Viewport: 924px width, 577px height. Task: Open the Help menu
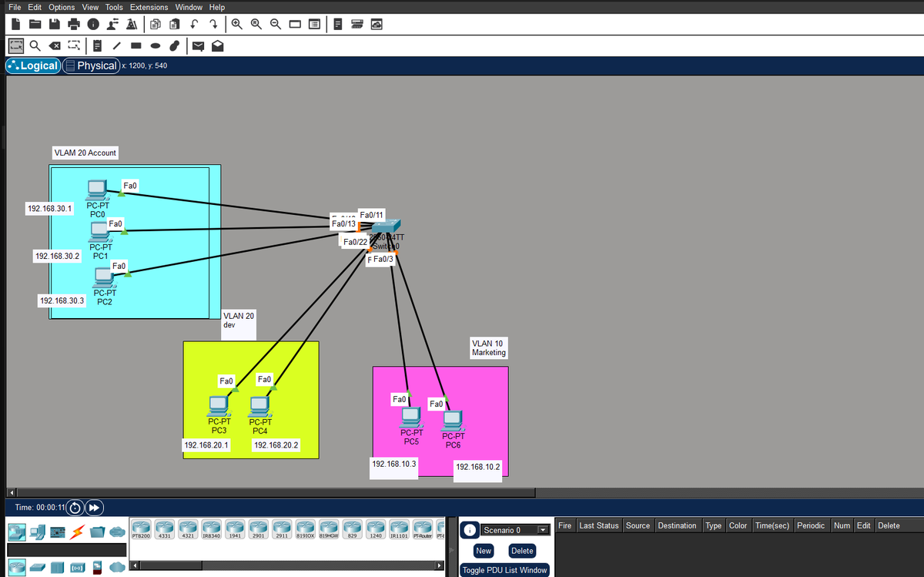point(216,7)
